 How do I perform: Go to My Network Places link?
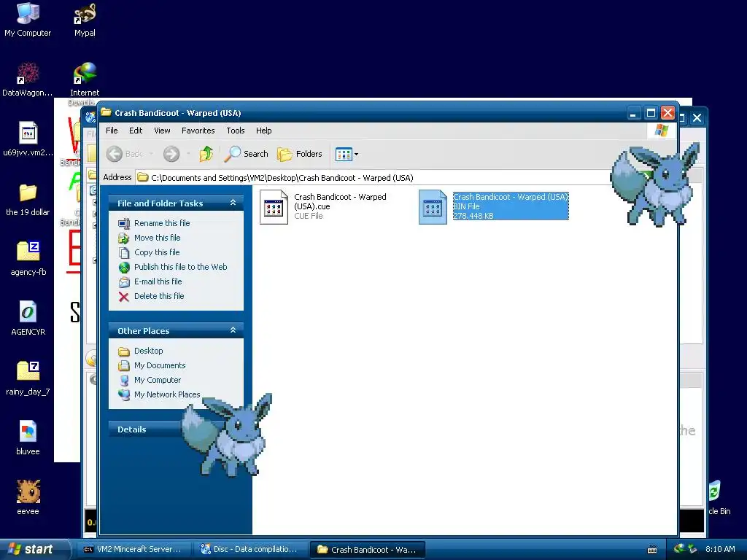pos(167,394)
